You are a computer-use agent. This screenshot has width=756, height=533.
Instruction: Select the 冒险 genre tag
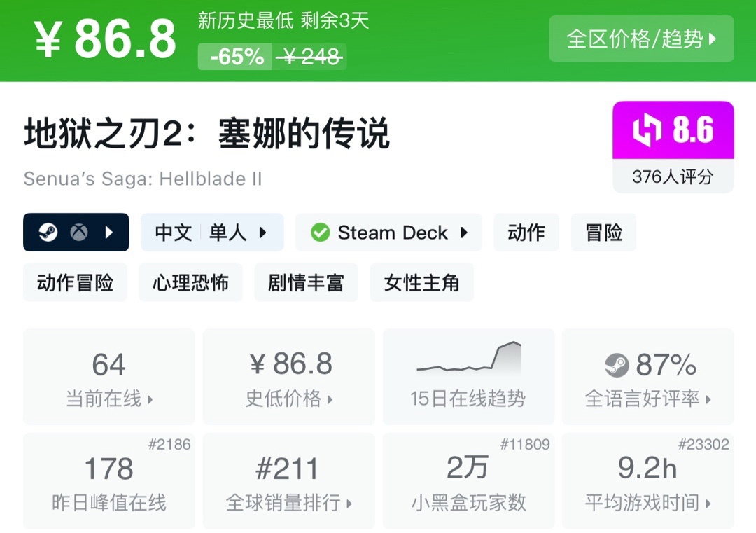tap(604, 233)
